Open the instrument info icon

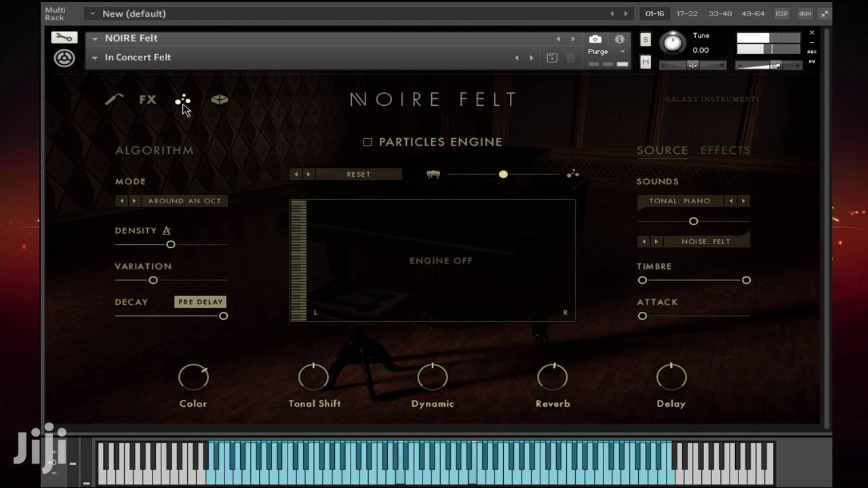(x=619, y=39)
